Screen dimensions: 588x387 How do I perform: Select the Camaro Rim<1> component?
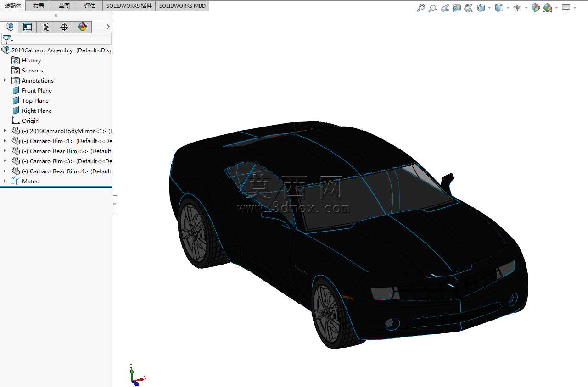(x=62, y=141)
